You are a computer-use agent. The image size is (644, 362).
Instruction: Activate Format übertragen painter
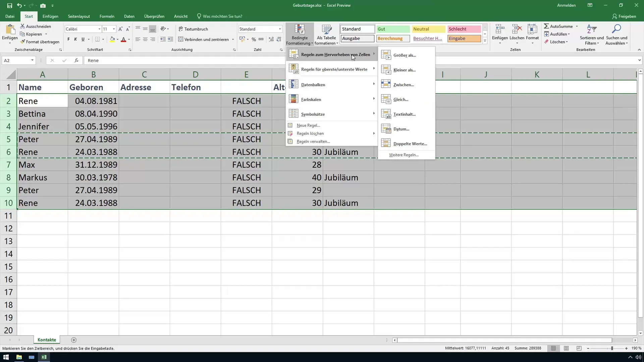pos(40,42)
